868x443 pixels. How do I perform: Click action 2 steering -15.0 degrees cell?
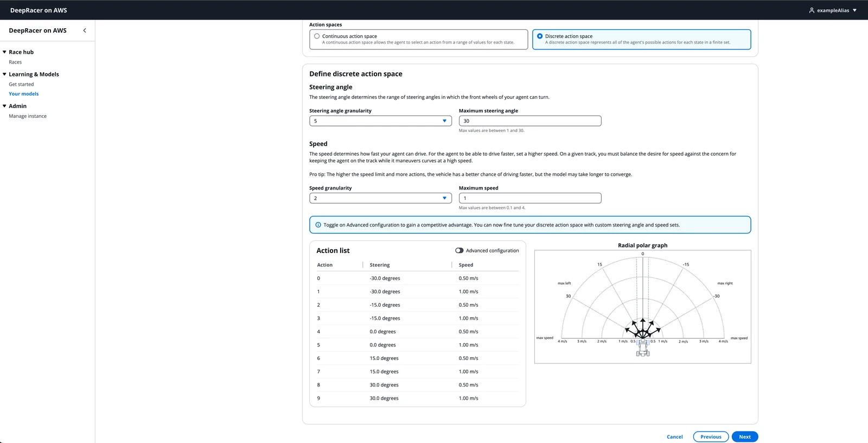[385, 305]
